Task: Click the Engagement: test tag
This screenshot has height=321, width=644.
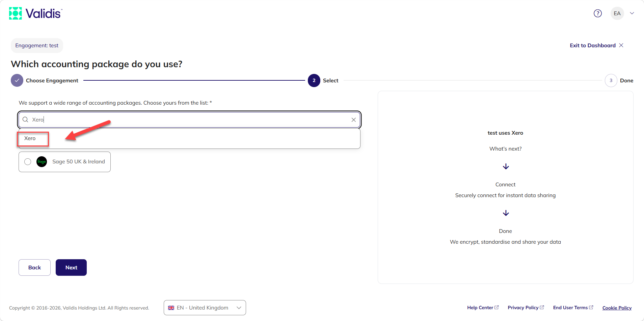Action: [x=37, y=46]
